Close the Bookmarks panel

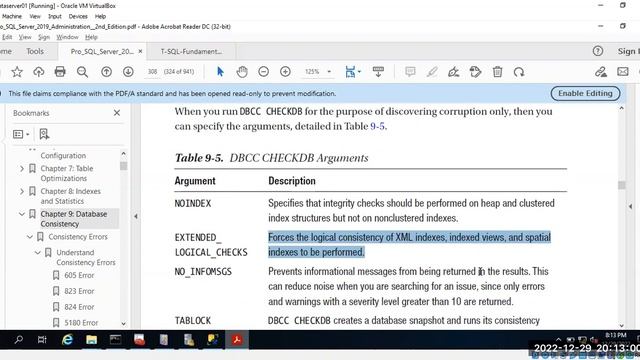point(117,113)
